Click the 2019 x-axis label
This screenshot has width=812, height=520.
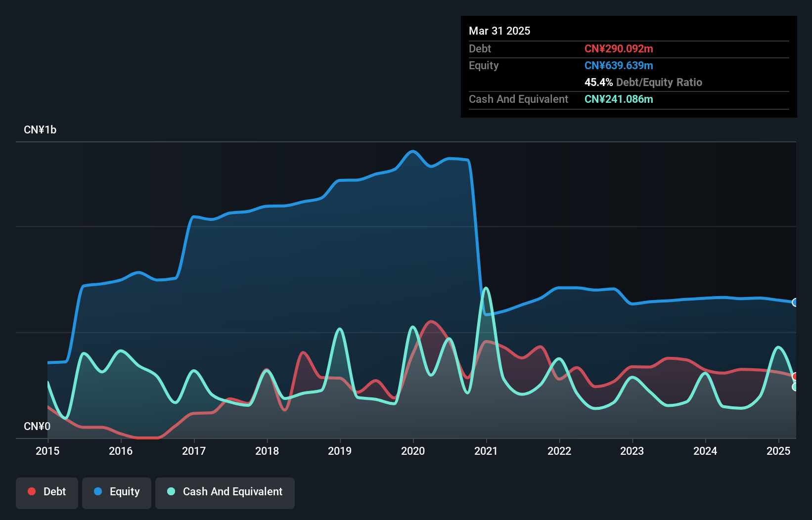[x=340, y=451]
